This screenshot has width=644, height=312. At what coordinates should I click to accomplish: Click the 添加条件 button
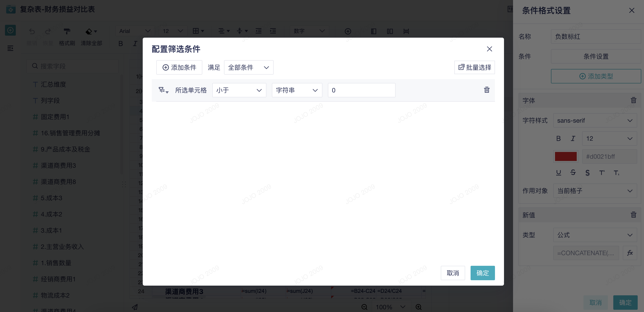[x=179, y=67]
